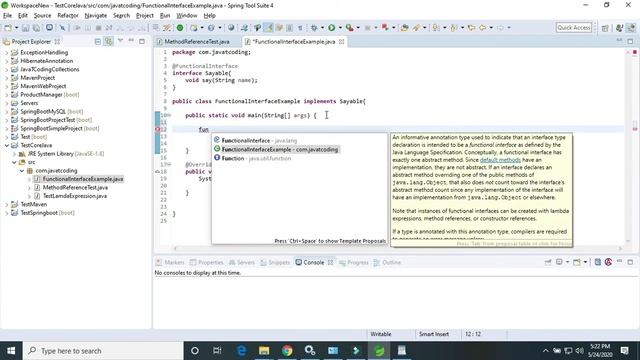Open the Back history dropdown arrow
The width and height of the screenshot is (640, 360).
(x=491, y=28)
